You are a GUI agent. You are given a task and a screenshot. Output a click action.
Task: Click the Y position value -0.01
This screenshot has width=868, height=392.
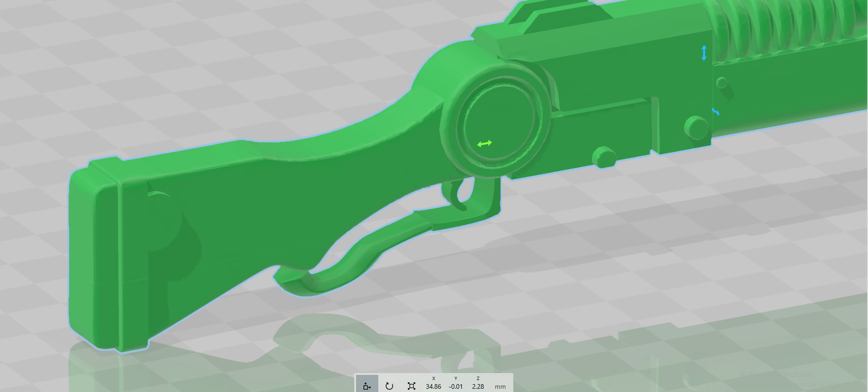pos(456,386)
